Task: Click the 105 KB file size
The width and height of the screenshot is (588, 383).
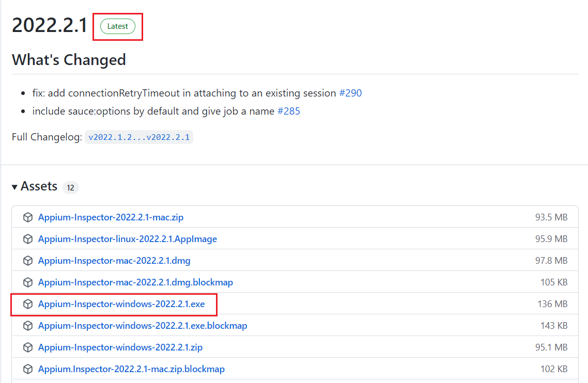Action: pyautogui.click(x=554, y=282)
